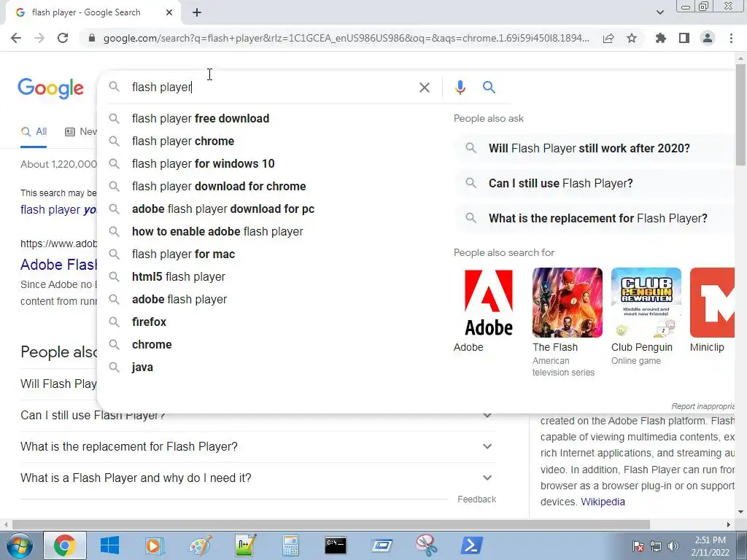Choose suggestion 'java'
The height and width of the screenshot is (560, 747).
pyautogui.click(x=274, y=367)
